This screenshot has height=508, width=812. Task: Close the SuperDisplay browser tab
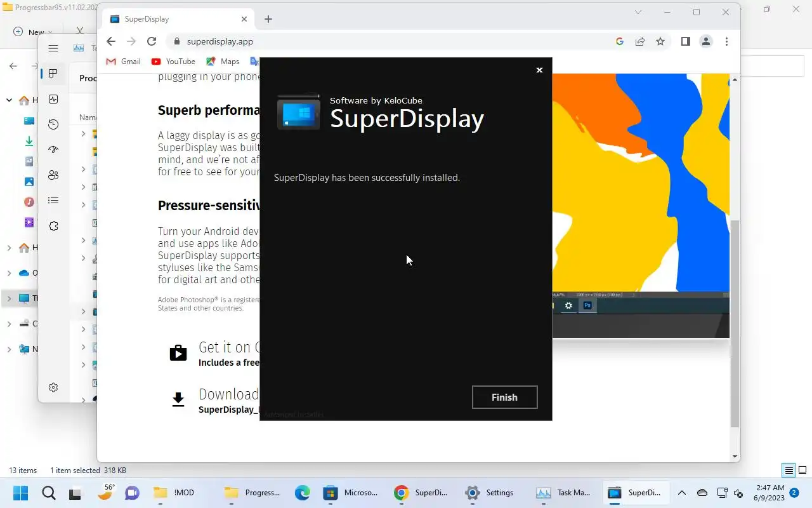244,19
